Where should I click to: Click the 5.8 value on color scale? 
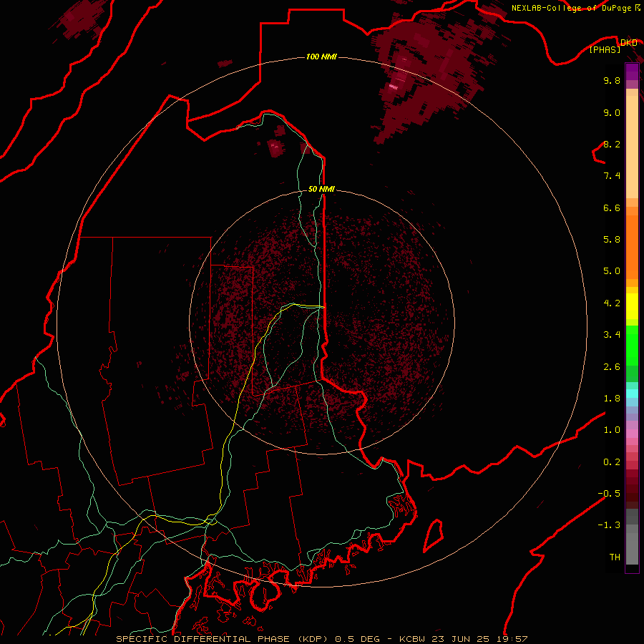612,240
